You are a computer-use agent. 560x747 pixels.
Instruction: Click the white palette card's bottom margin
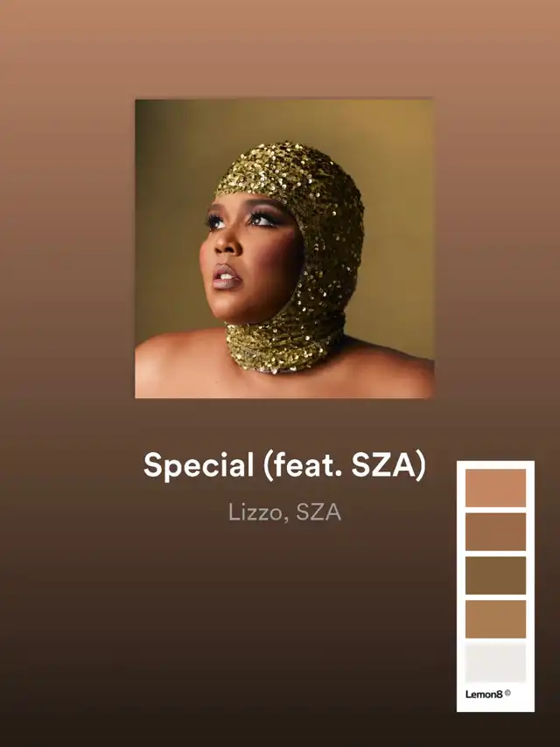(x=495, y=706)
